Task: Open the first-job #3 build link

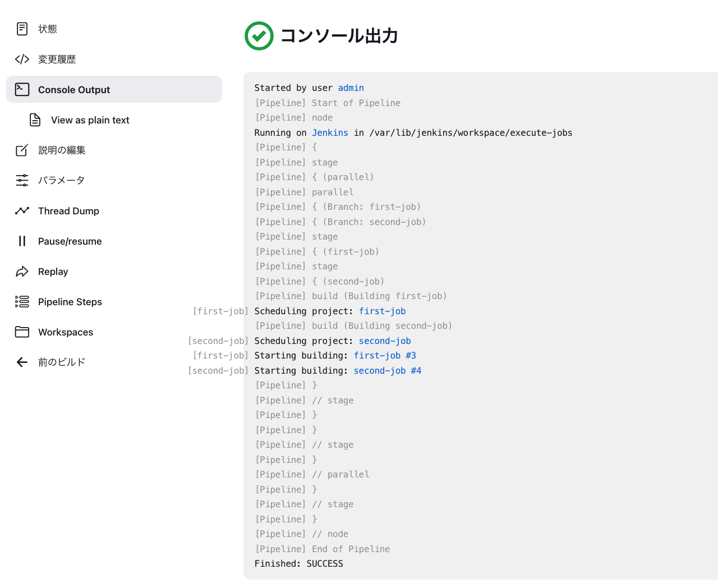Action: (385, 355)
